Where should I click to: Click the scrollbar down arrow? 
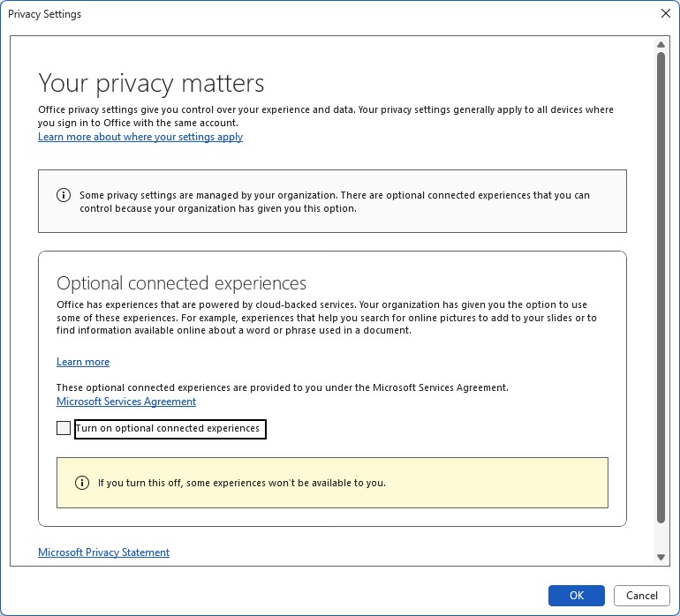661,557
